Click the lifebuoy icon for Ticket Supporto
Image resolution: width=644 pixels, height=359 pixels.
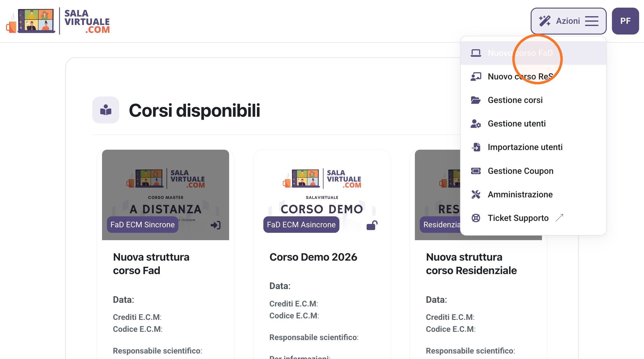pyautogui.click(x=476, y=218)
